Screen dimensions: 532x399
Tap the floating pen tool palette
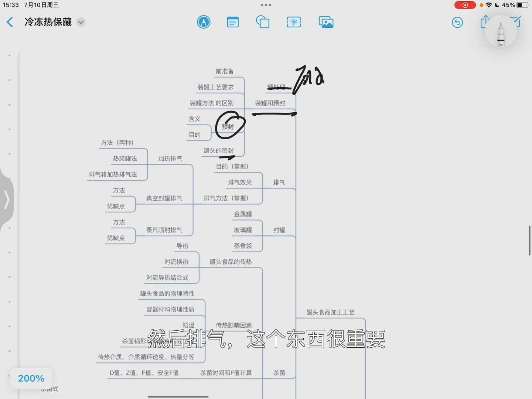pos(501,31)
